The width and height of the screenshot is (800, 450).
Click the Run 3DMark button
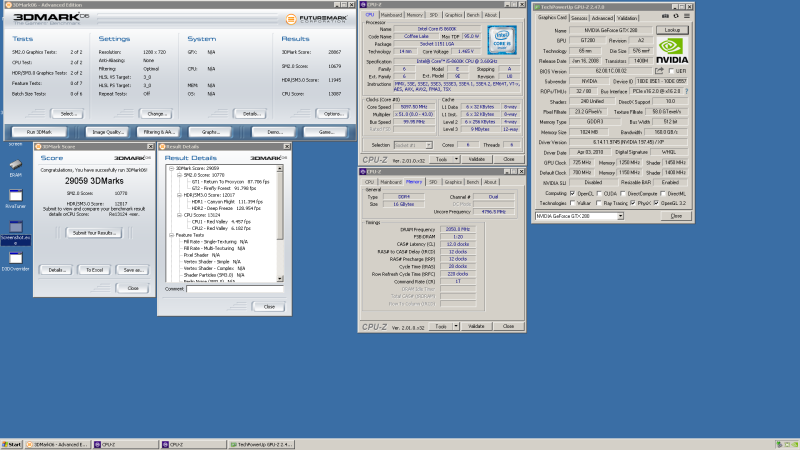pos(39,132)
